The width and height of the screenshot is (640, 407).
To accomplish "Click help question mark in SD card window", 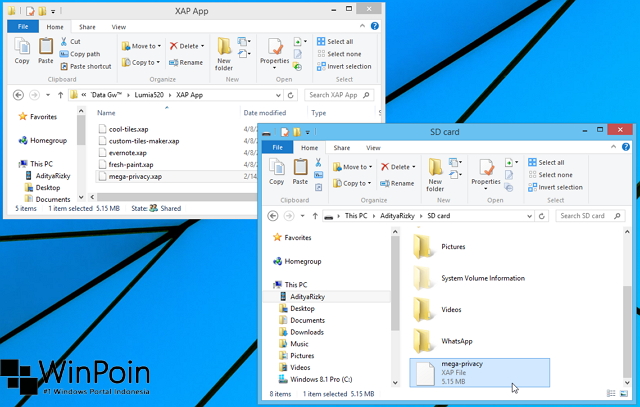I will pyautogui.click(x=626, y=147).
